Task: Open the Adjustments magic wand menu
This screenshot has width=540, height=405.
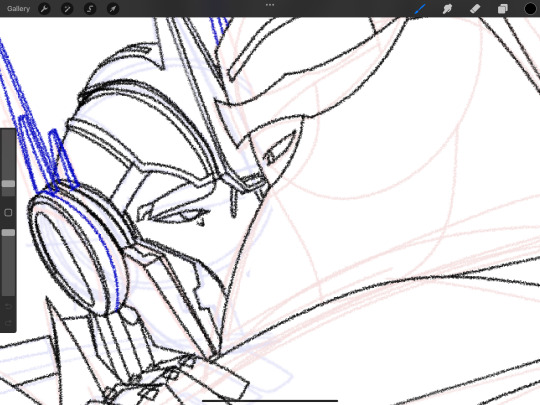Action: pos(67,9)
